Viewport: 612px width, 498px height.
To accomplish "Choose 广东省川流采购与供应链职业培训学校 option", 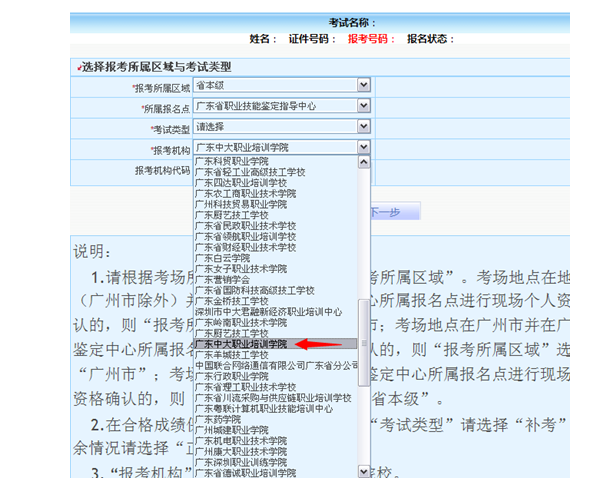I will point(273,398).
